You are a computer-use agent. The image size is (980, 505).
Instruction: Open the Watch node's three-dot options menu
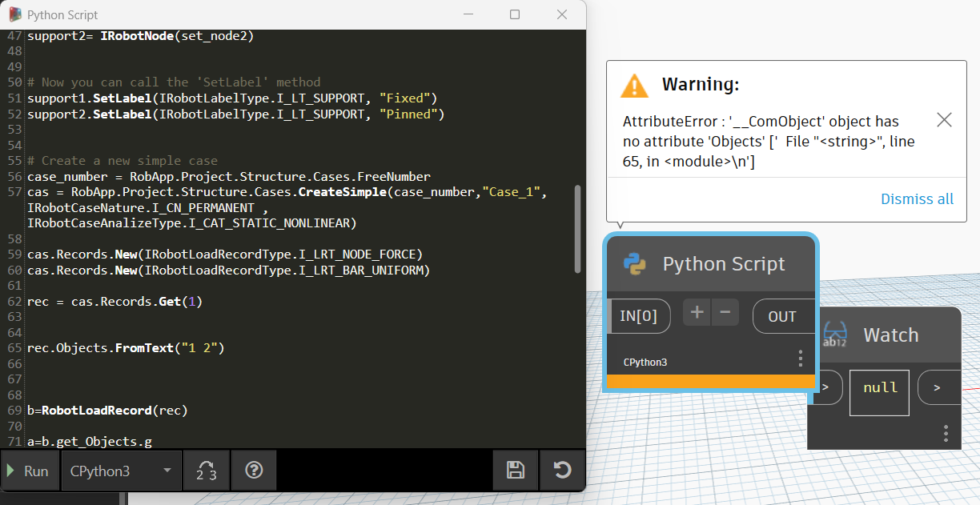[x=946, y=433]
